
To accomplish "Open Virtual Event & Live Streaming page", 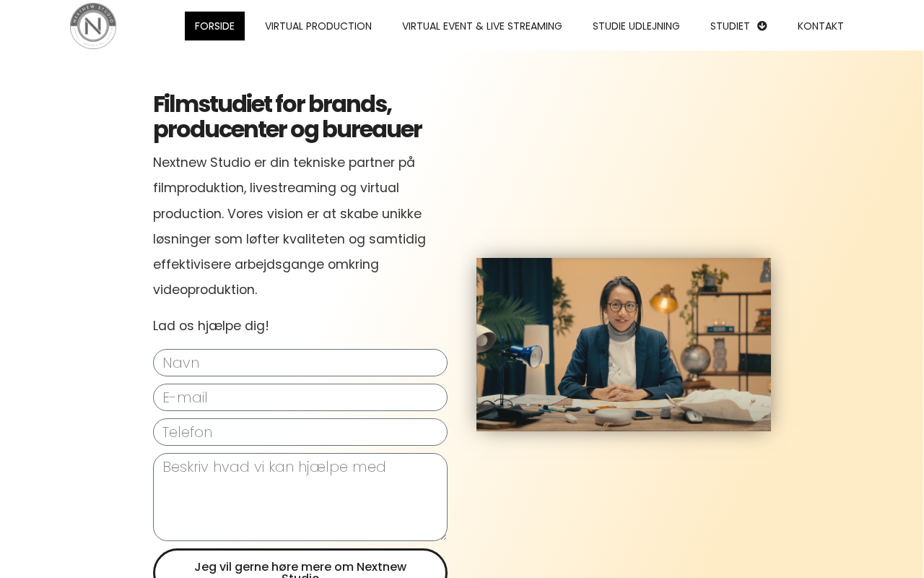I will 482,26.
